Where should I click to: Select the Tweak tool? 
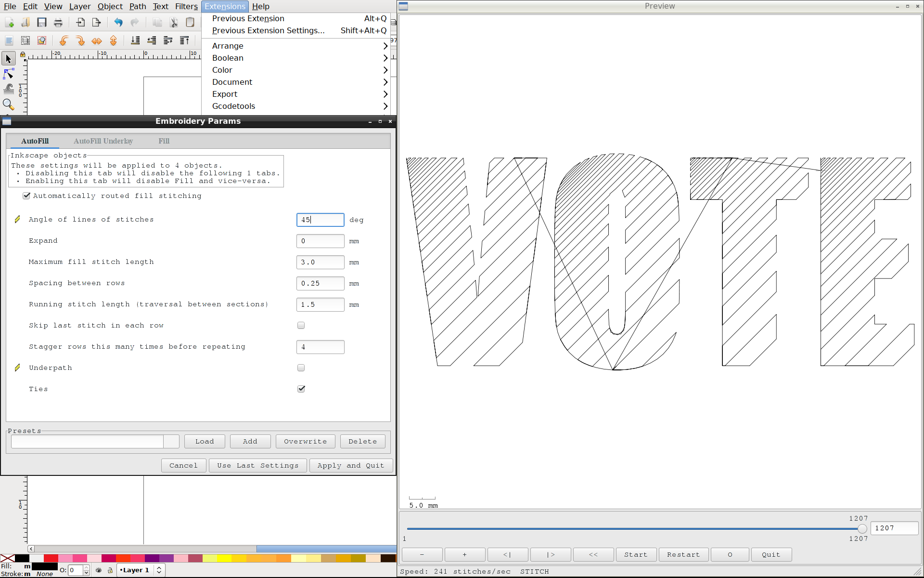click(8, 89)
